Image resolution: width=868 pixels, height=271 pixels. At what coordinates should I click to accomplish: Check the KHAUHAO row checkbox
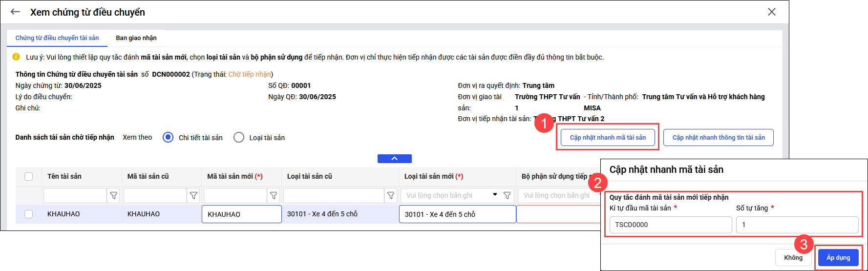(29, 214)
